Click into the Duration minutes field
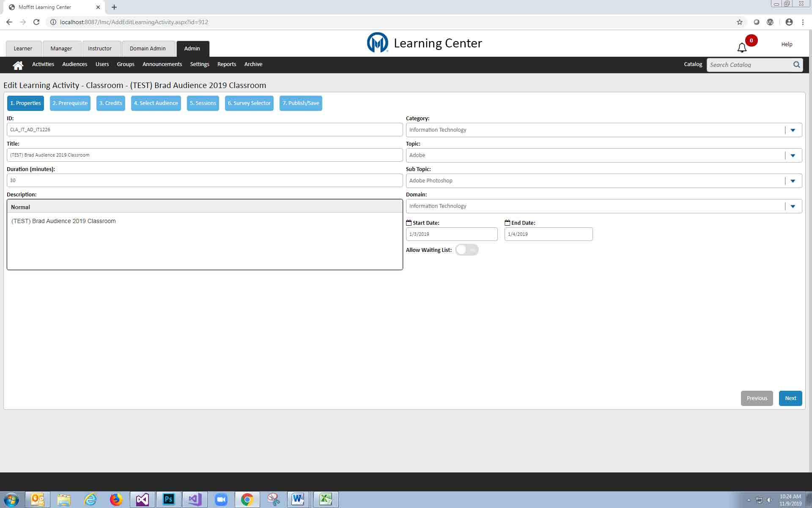Viewport: 812px width, 508px height. pos(205,180)
